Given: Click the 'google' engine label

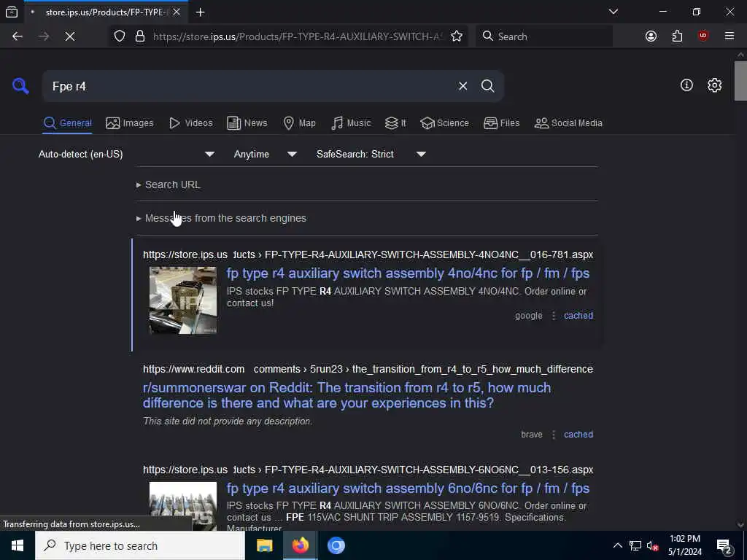Looking at the screenshot, I should point(528,316).
